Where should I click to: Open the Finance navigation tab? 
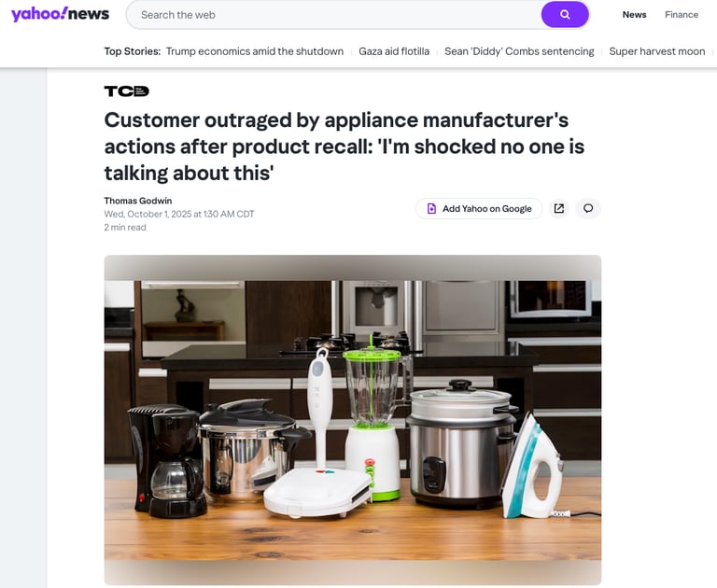tap(682, 15)
